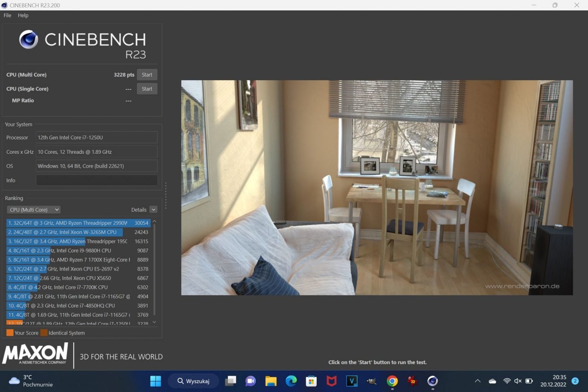Select ranking row 4C/8T @ 1.69 GHz i7-1165G7
Screen dimensions: 588x392
[x=78, y=314]
